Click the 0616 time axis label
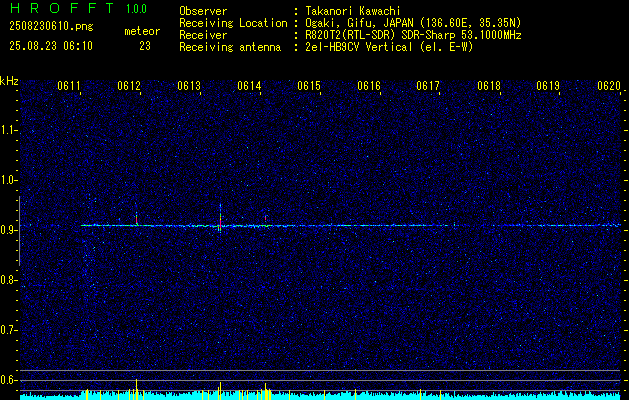629x400 pixels. pyautogui.click(x=369, y=85)
